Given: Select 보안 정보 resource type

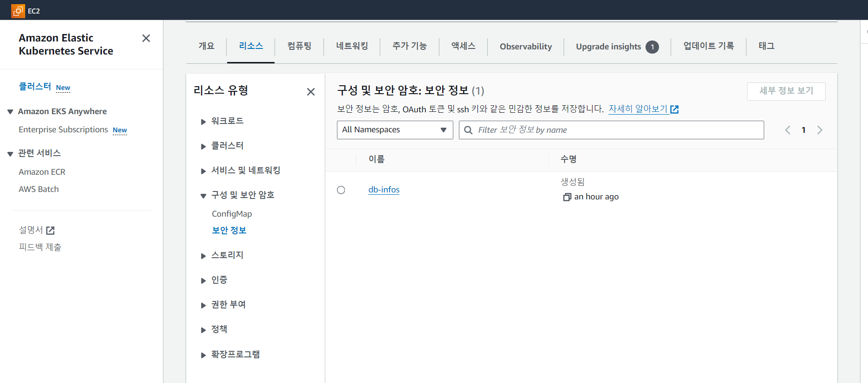Looking at the screenshot, I should (x=229, y=231).
